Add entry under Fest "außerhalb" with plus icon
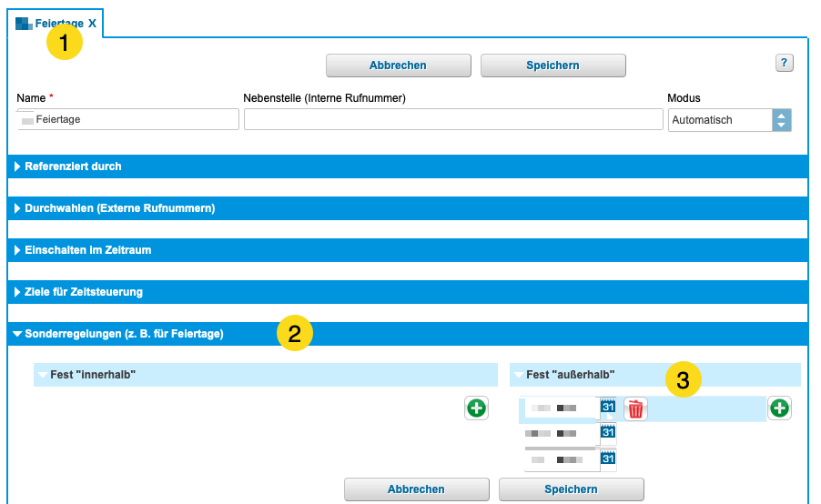 pos(779,408)
